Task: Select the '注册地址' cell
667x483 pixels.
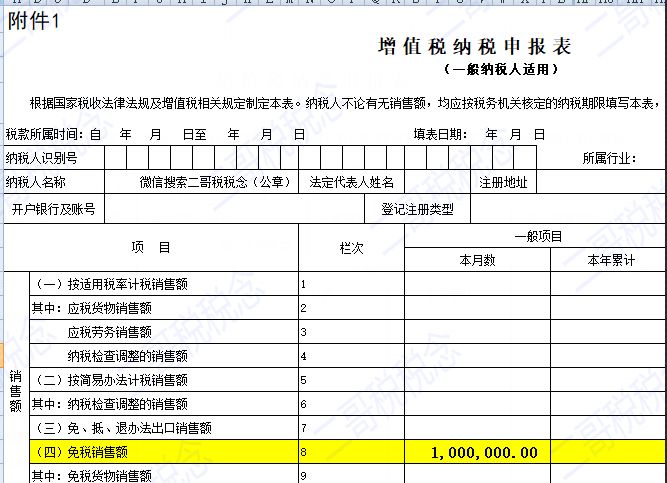Action: pyautogui.click(x=504, y=182)
